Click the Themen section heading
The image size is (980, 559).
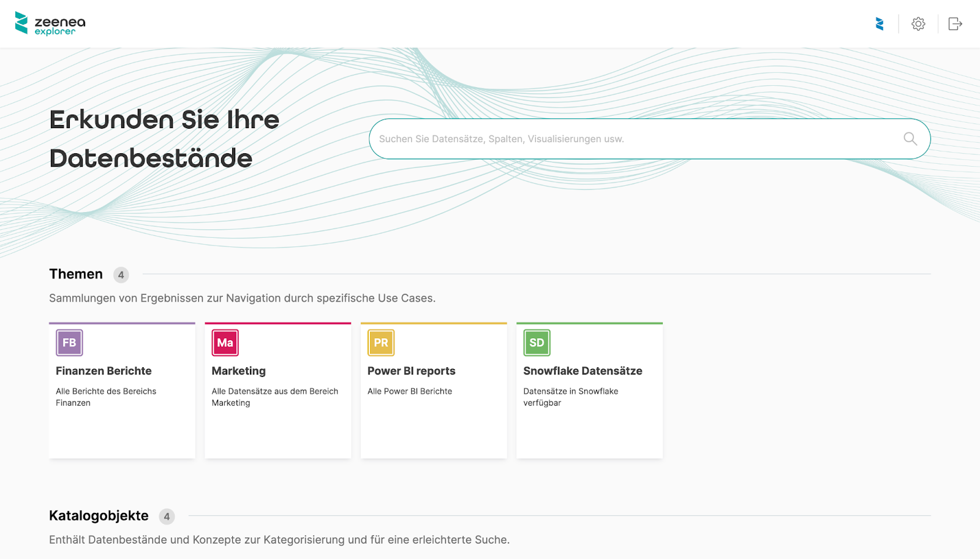[76, 274]
